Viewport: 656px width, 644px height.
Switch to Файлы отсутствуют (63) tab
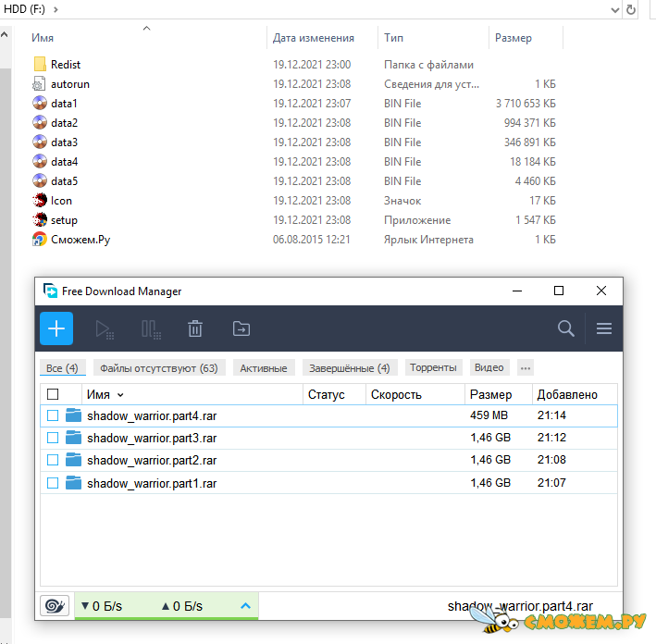pyautogui.click(x=159, y=368)
